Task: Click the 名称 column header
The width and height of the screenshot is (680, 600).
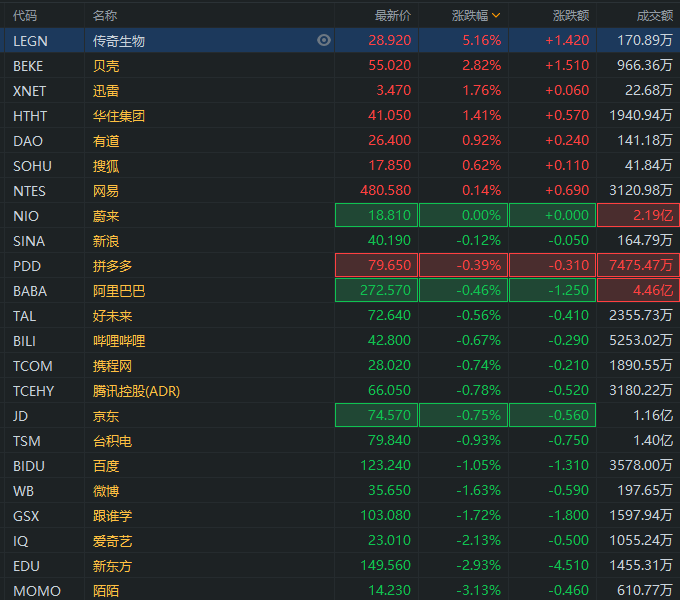Action: pyautogui.click(x=105, y=16)
